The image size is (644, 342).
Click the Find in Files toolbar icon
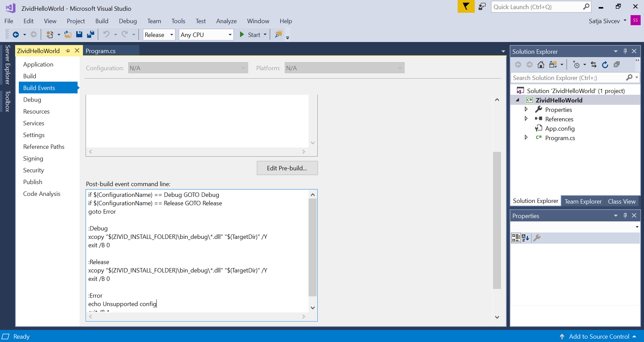click(x=278, y=35)
